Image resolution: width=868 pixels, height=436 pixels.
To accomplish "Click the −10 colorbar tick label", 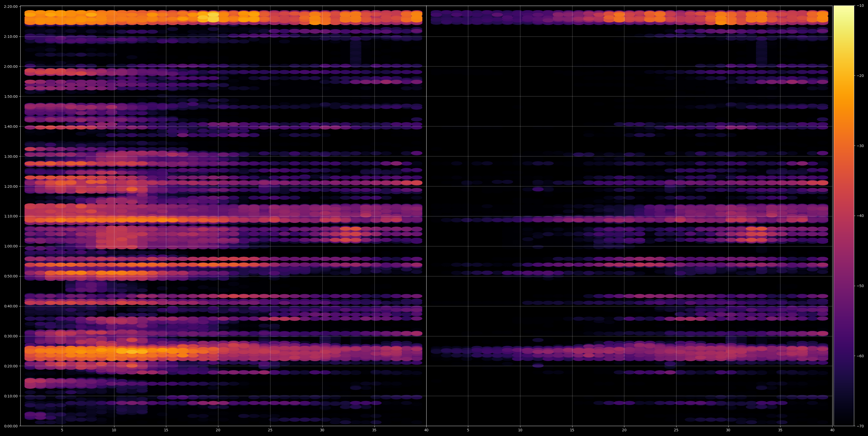I will (860, 6).
